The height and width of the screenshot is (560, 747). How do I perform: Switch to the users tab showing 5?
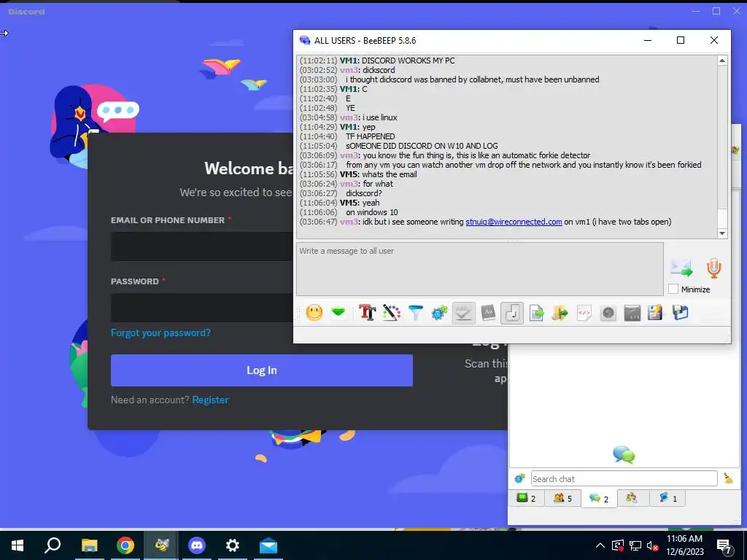tap(562, 498)
